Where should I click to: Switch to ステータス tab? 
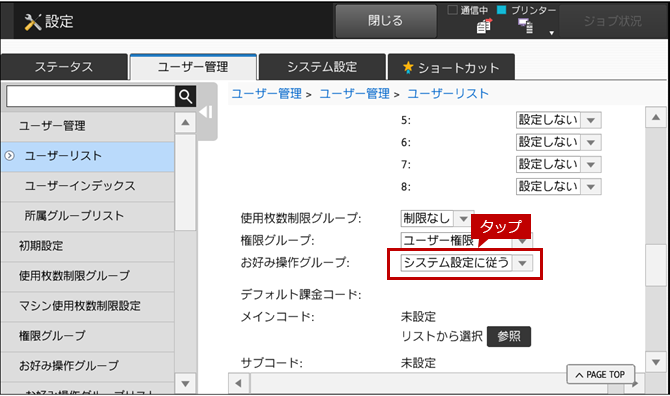tap(64, 67)
